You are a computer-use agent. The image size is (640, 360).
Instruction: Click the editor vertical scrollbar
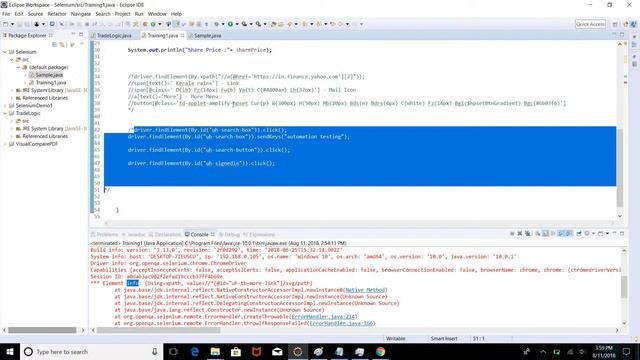point(620,129)
